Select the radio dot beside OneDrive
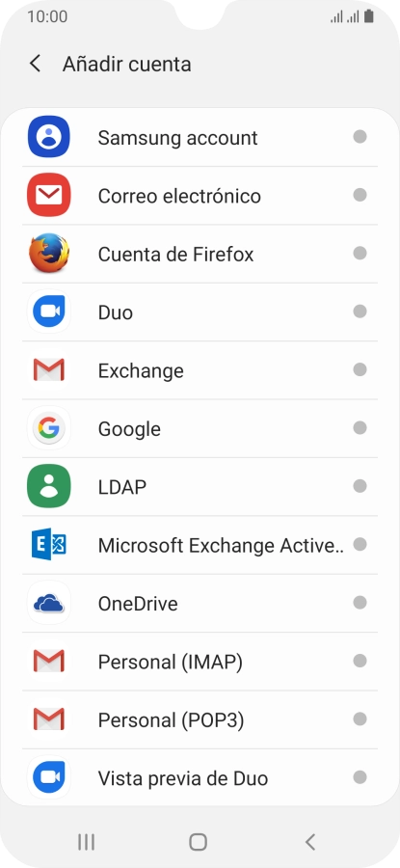The image size is (400, 868). pos(360,602)
